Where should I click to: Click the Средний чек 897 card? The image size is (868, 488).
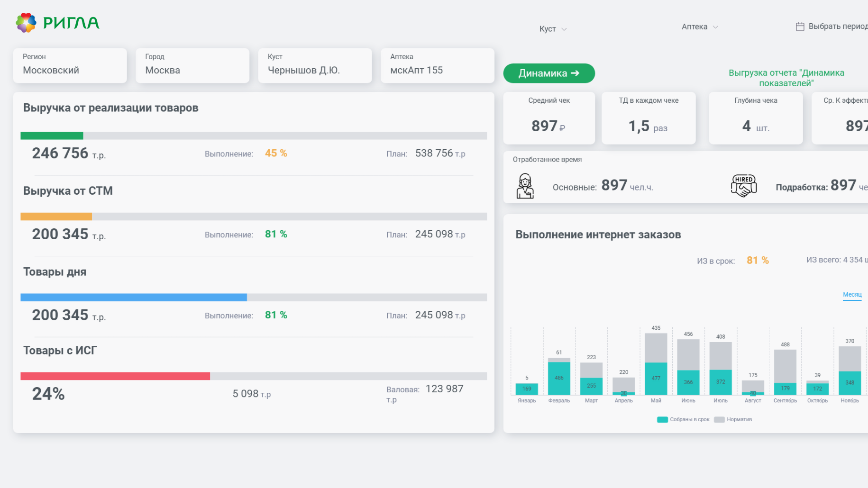[x=549, y=118]
